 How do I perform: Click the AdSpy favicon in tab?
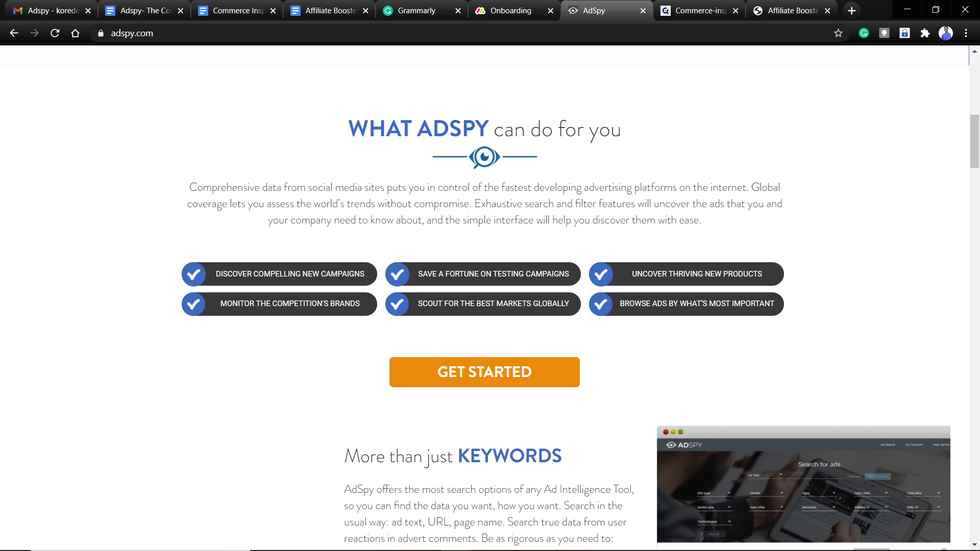click(x=574, y=10)
